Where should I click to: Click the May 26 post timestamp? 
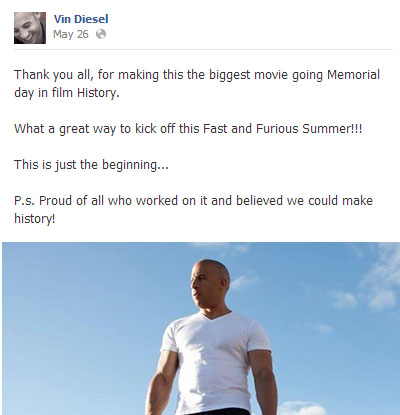coord(71,34)
